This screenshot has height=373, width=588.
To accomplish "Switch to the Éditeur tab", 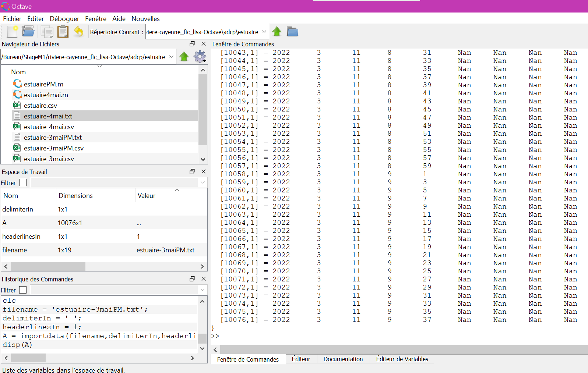I will click(x=301, y=359).
